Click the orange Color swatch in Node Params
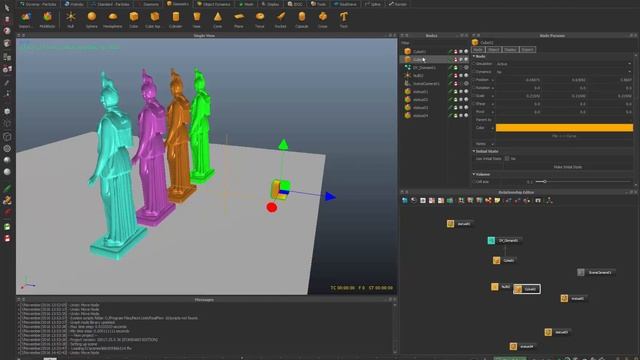 [x=564, y=128]
